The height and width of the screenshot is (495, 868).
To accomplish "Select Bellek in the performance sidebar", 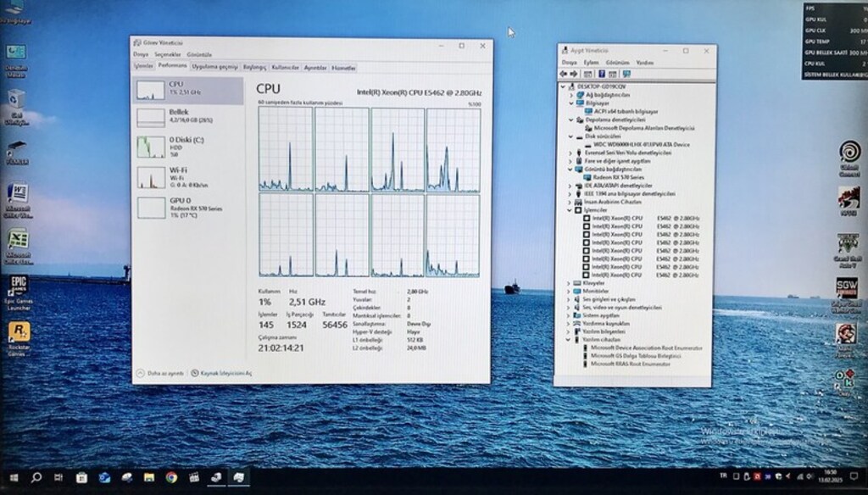I will click(188, 117).
